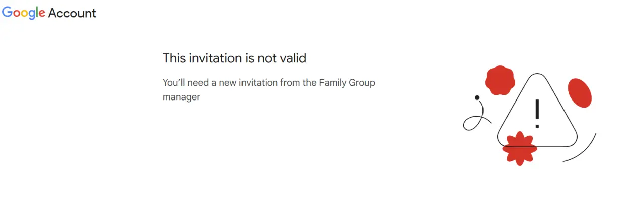644x199 pixels.
Task: Click the exclamation mark inside the triangle
Action: click(537, 113)
